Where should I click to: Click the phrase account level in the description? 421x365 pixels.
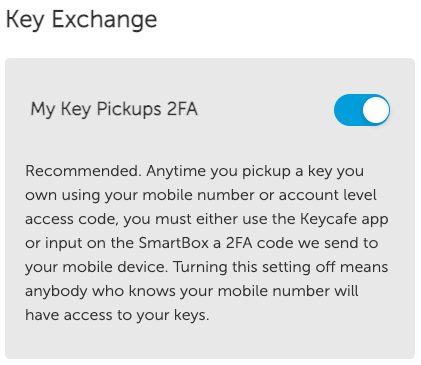click(328, 195)
